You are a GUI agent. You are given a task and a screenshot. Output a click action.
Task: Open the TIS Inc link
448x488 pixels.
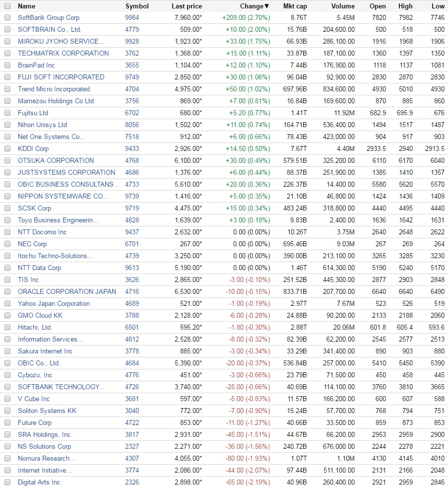(x=28, y=280)
